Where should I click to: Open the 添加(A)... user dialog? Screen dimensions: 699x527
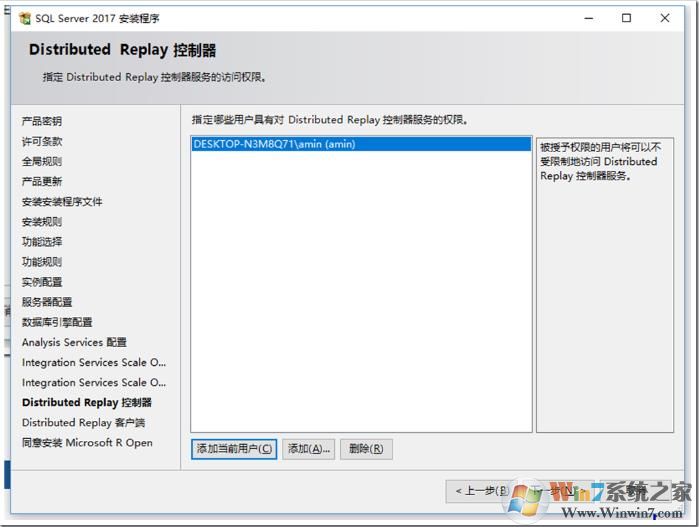309,449
